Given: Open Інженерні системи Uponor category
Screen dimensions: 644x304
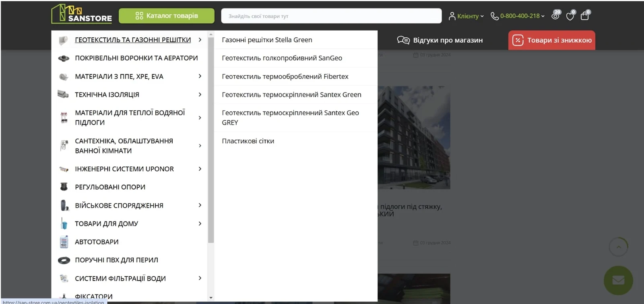Looking at the screenshot, I should tap(124, 169).
